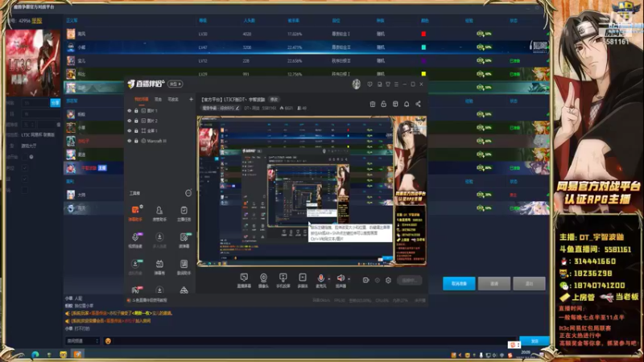Open notifications bell icon
Viewport: 644px width, 362px height.
pos(407,104)
